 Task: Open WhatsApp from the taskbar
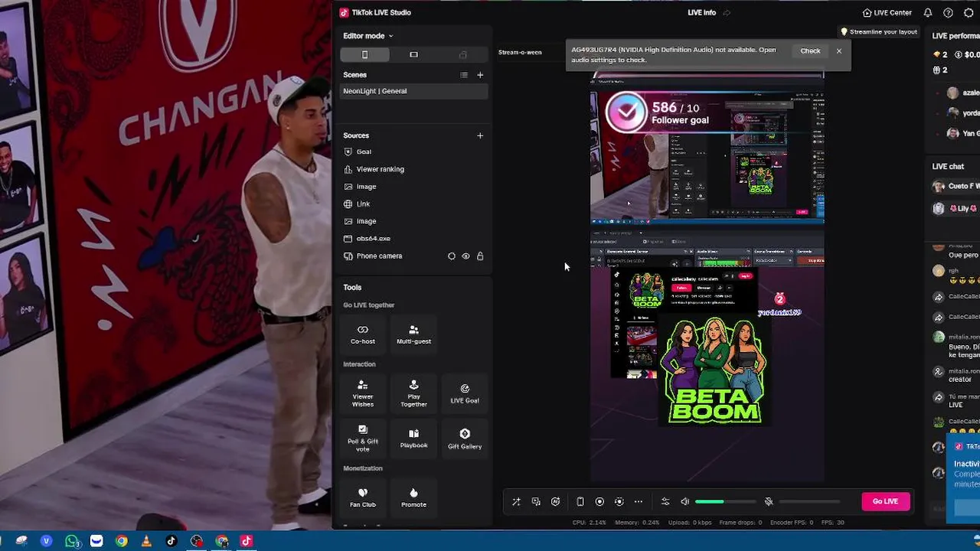coord(72,541)
